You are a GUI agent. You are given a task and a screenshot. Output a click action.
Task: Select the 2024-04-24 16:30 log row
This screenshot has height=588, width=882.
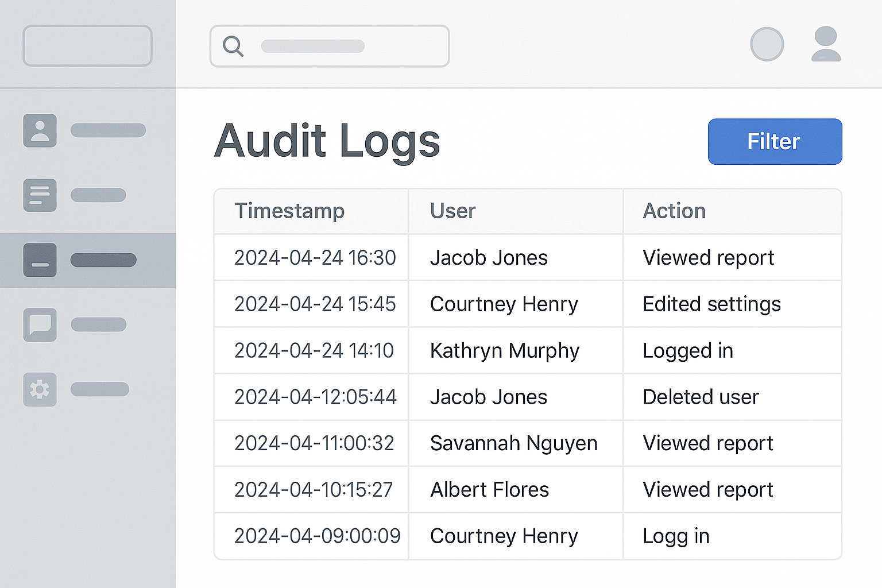[x=315, y=258]
